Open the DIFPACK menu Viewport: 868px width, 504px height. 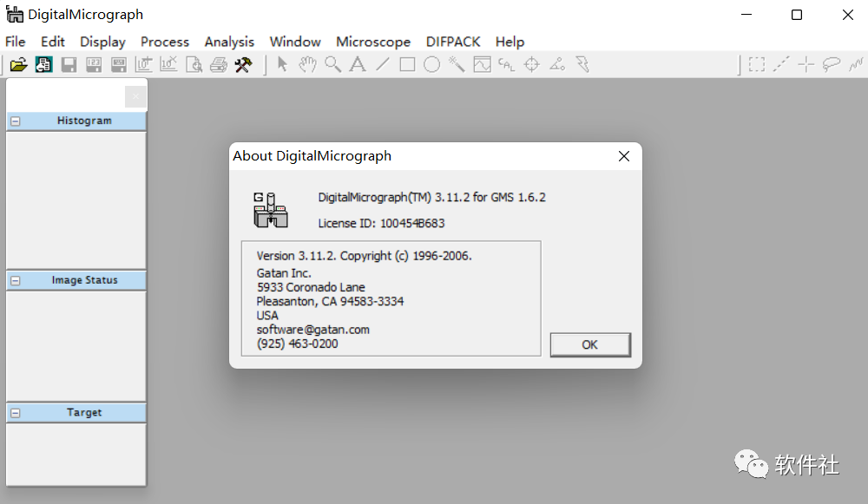coord(453,42)
